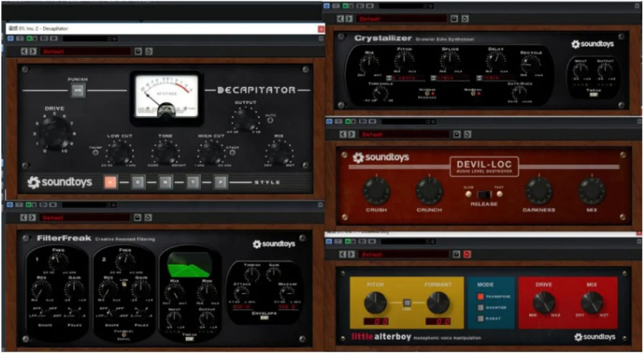Viewport: 644px width, 356px height.
Task: Click next preset arrow in Decapitator window
Action: (33, 51)
